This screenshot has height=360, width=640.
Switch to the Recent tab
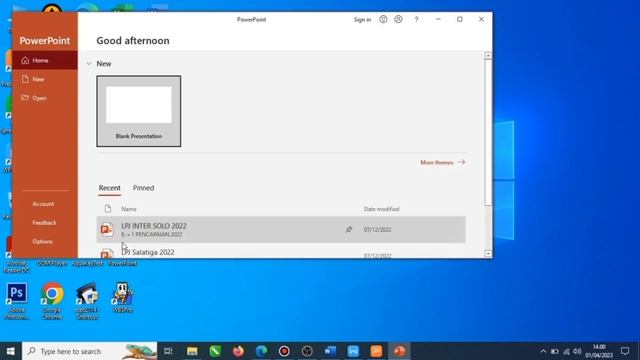pyautogui.click(x=109, y=188)
